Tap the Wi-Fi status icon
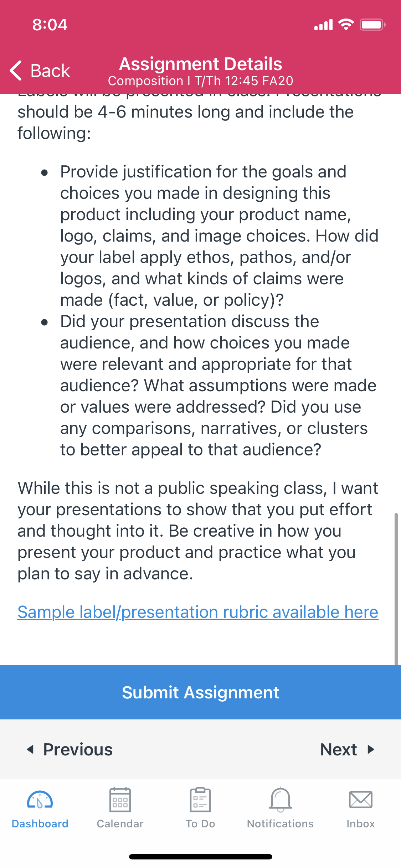 pyautogui.click(x=346, y=25)
